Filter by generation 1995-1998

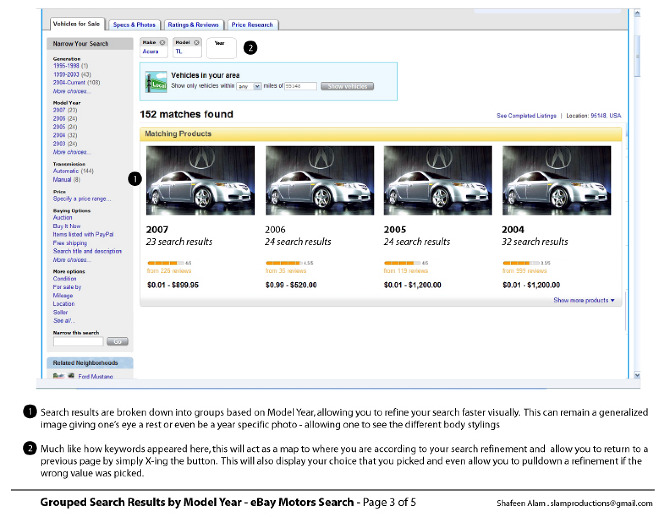(x=66, y=66)
